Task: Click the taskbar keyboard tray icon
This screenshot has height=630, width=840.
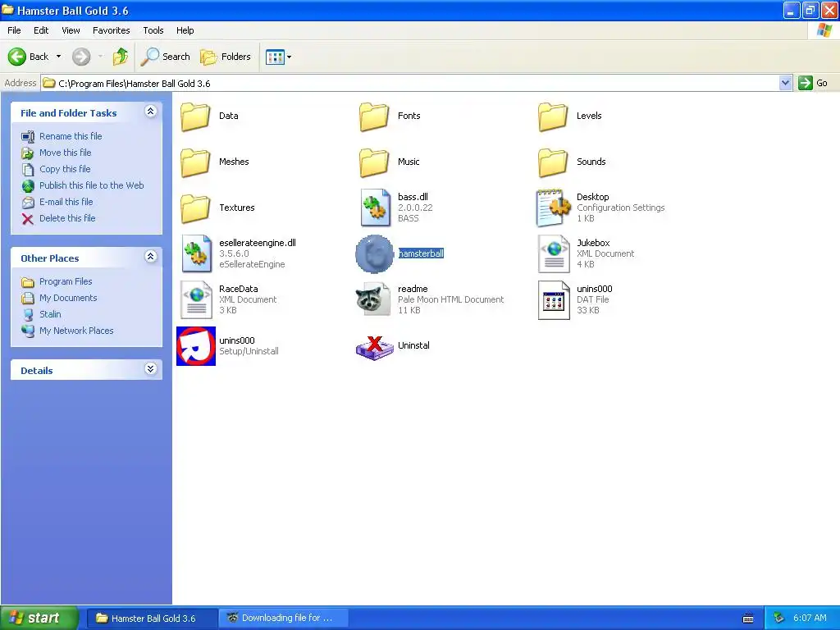Action: (748, 619)
